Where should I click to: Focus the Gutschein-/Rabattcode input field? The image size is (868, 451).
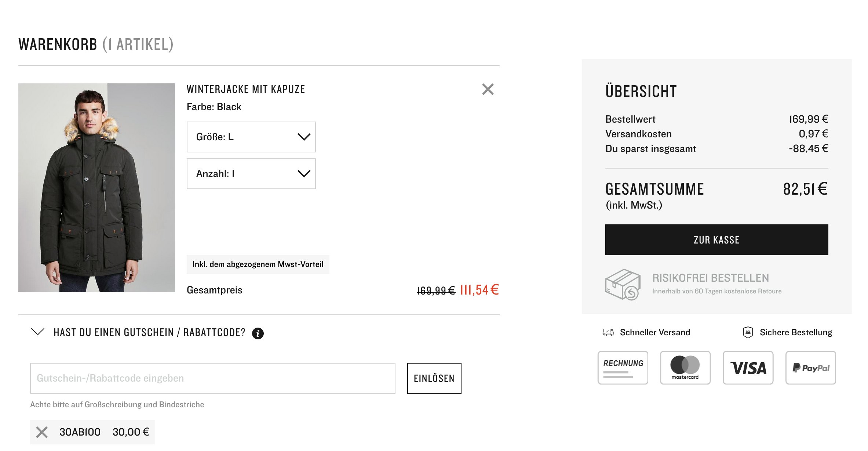click(212, 378)
